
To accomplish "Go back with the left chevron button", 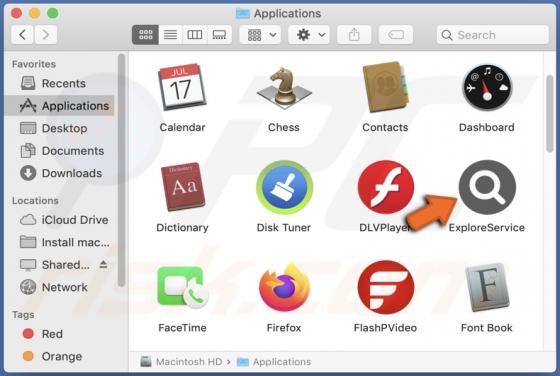I will pos(22,35).
